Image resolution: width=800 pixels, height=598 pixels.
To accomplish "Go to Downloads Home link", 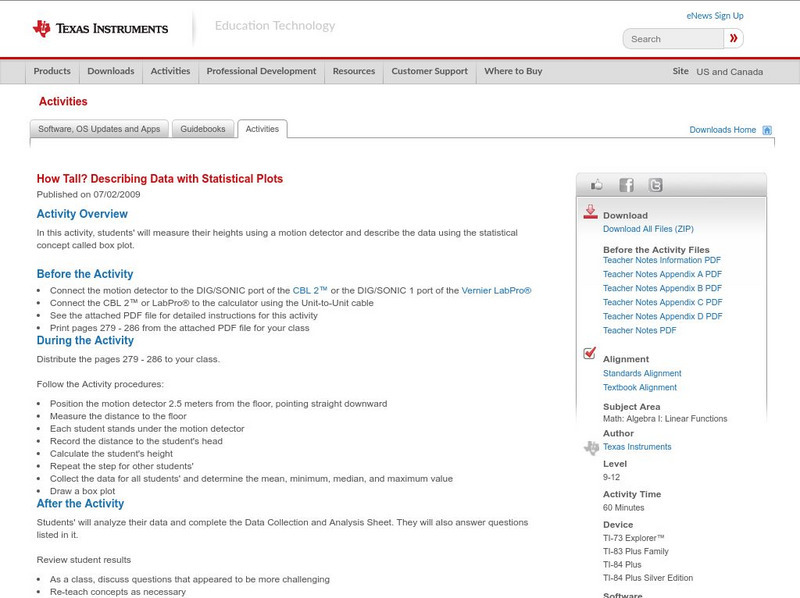I will pos(722,130).
